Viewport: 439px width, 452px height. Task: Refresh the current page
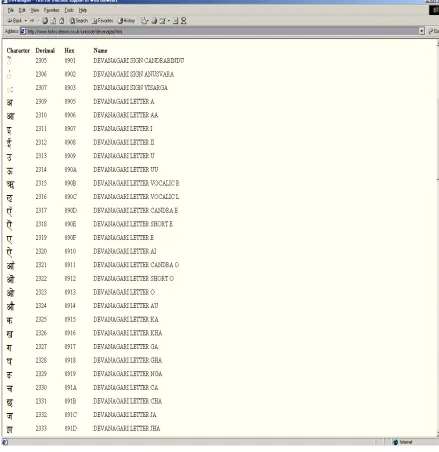pyautogui.click(x=53, y=21)
